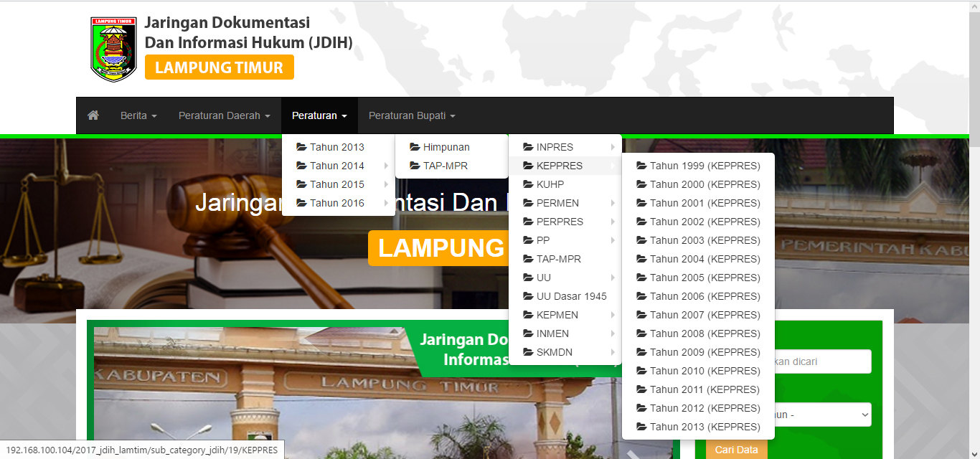Click folder icon beside PERPRES

click(528, 222)
